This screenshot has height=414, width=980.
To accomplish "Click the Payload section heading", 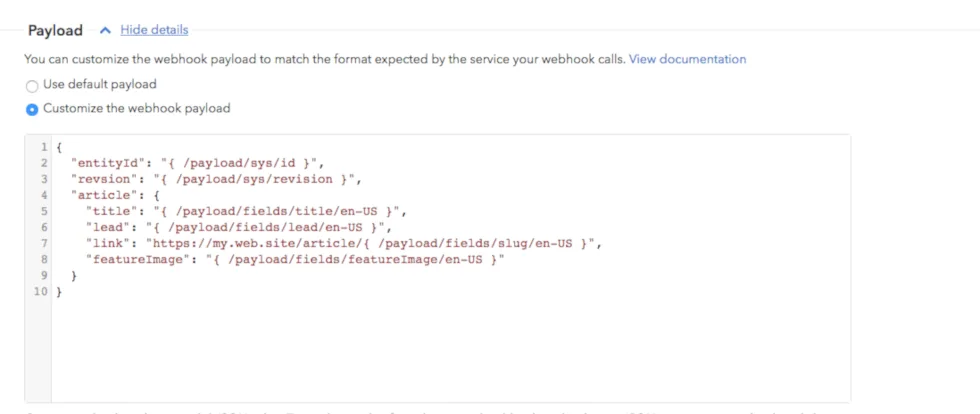I will [55, 31].
